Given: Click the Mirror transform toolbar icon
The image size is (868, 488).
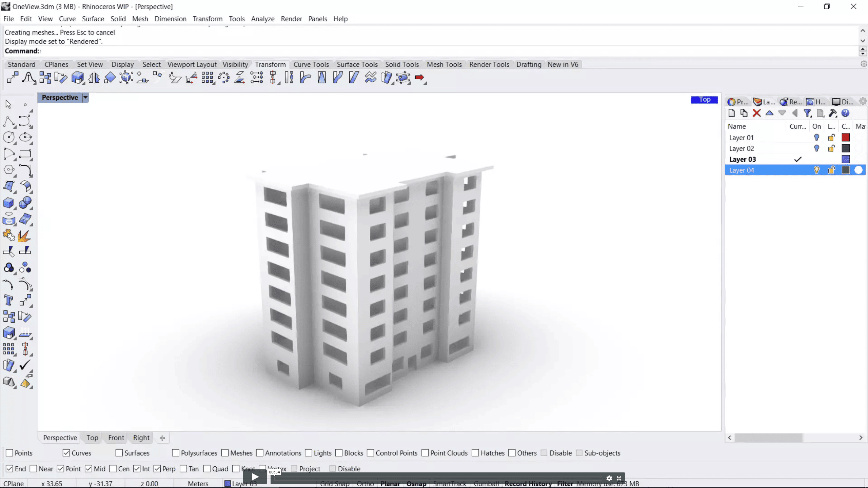Looking at the screenshot, I should pos(94,78).
